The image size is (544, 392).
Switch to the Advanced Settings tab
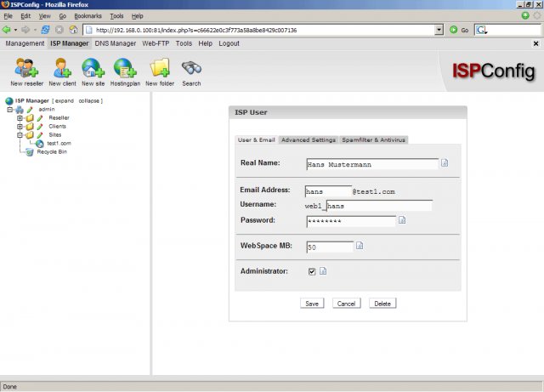coord(309,140)
